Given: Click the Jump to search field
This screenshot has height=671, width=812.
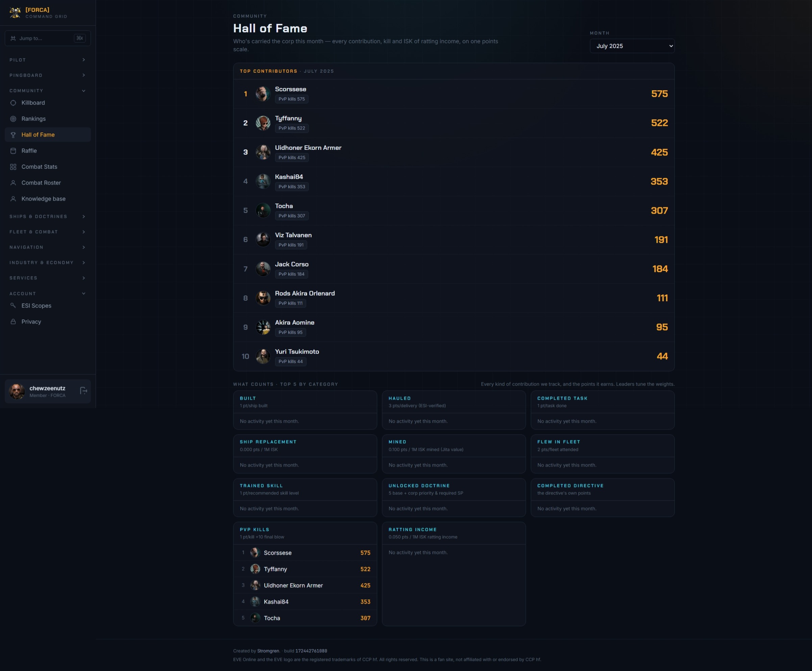Looking at the screenshot, I should 48,38.
